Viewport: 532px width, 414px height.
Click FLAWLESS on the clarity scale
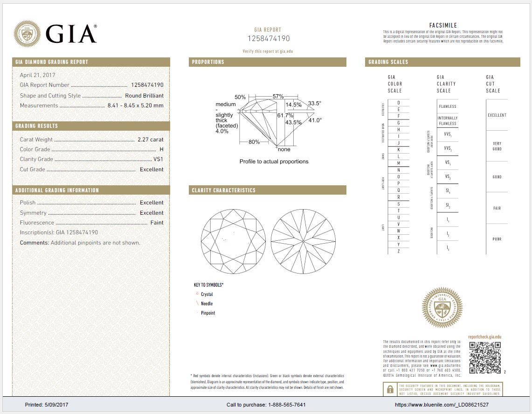pos(448,106)
